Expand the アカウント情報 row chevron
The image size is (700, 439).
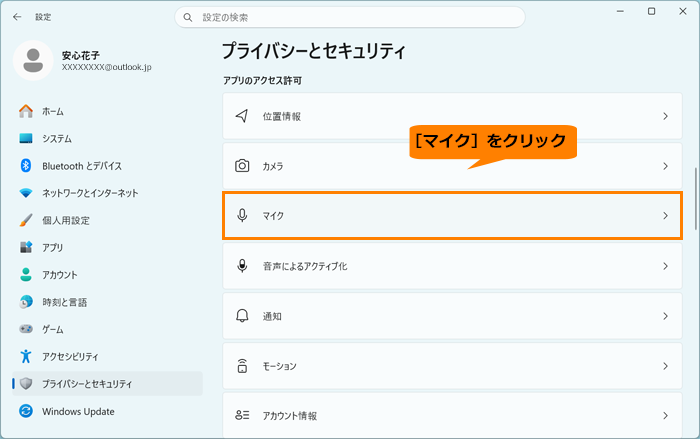666,416
